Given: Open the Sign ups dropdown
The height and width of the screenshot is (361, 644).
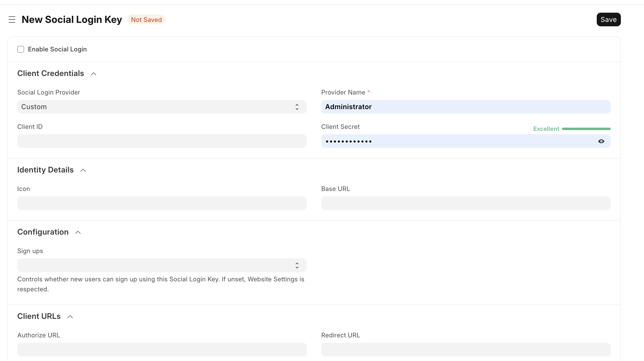Looking at the screenshot, I should [x=161, y=265].
